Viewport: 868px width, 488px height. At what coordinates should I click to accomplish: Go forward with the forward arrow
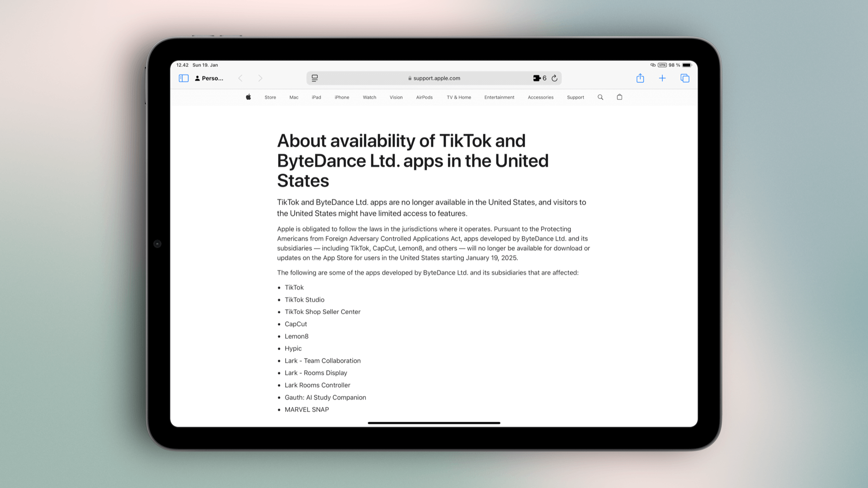(x=260, y=78)
